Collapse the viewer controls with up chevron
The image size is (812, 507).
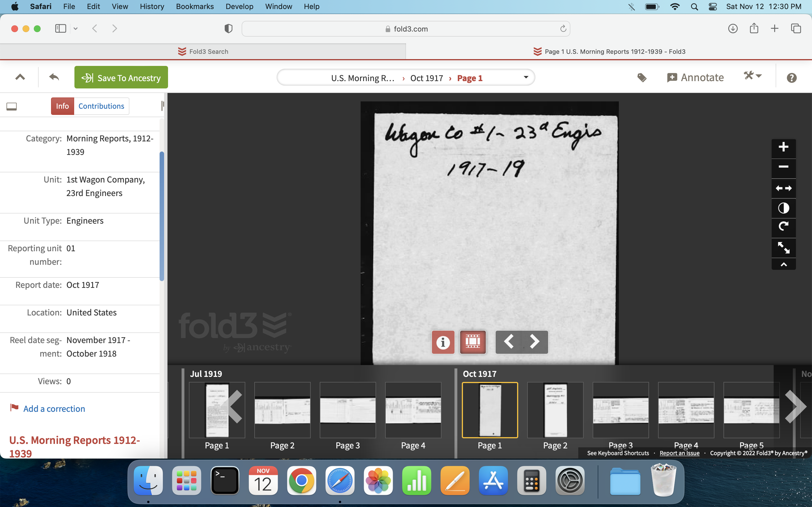[784, 264]
